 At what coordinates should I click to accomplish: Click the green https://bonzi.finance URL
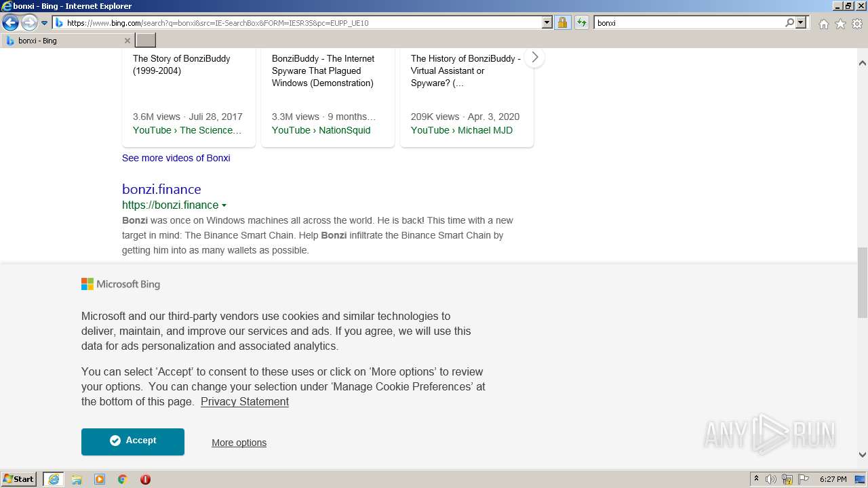coord(170,205)
